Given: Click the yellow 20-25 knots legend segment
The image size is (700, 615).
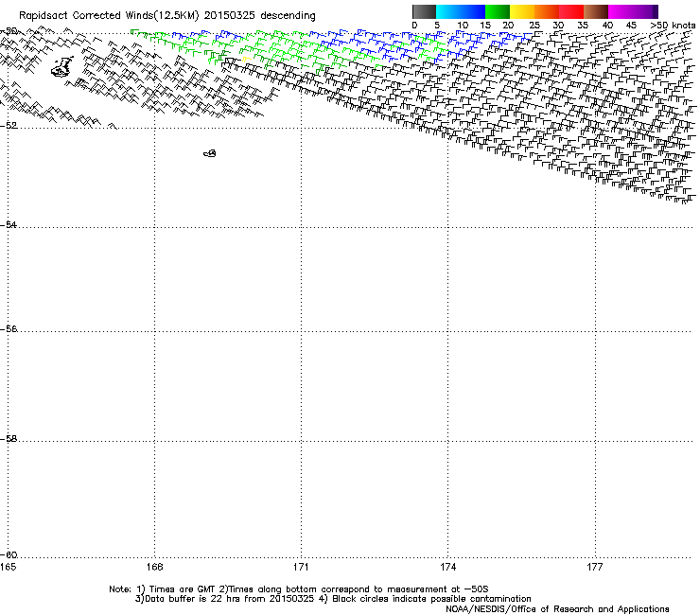Looking at the screenshot, I should pyautogui.click(x=522, y=11).
